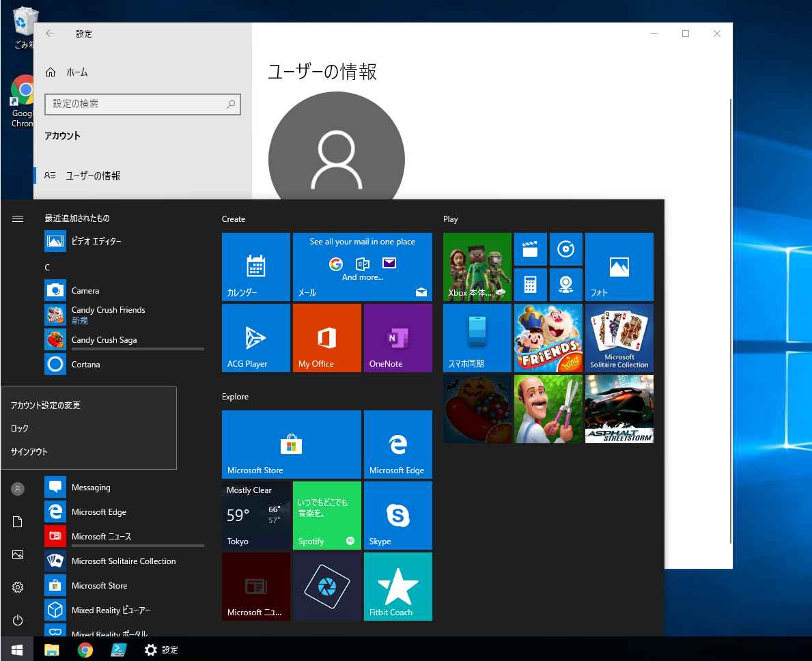This screenshot has width=812, height=661.
Task: Launch the ACG Player tile
Action: point(256,338)
